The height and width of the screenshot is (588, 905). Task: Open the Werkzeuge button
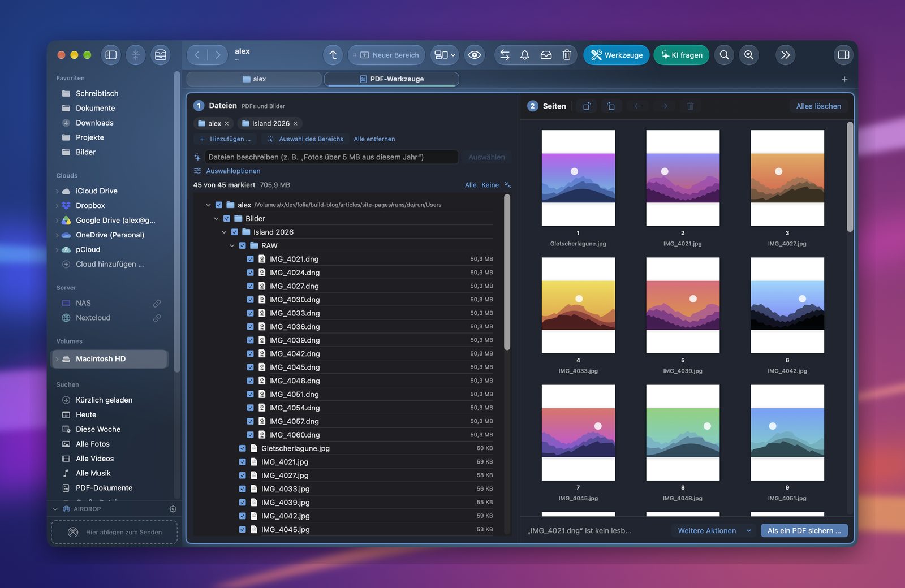[x=617, y=55]
